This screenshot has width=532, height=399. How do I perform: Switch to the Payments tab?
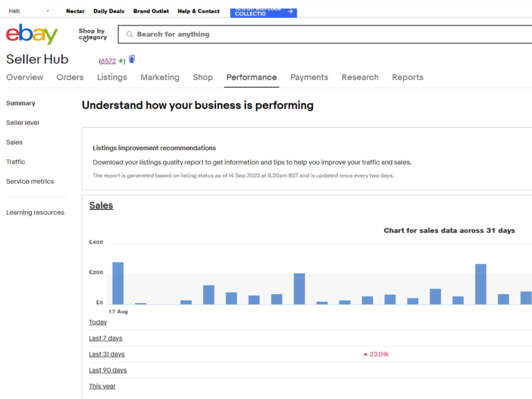click(309, 77)
